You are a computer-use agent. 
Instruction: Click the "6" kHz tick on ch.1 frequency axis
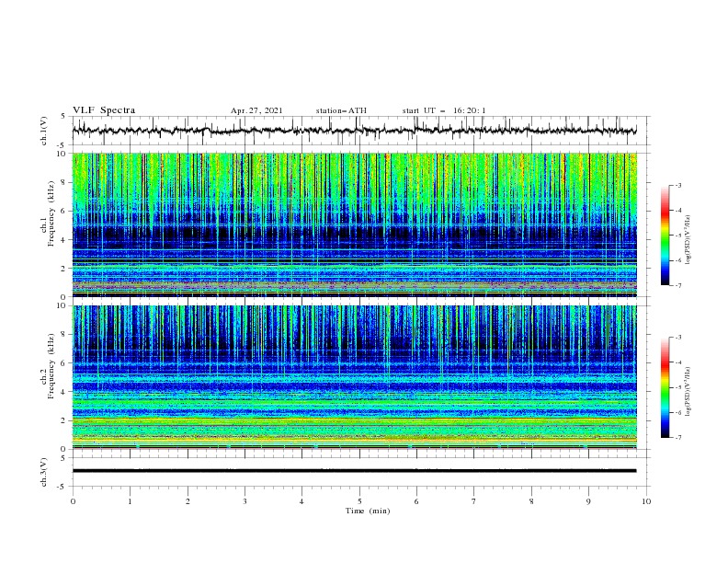[x=64, y=211]
